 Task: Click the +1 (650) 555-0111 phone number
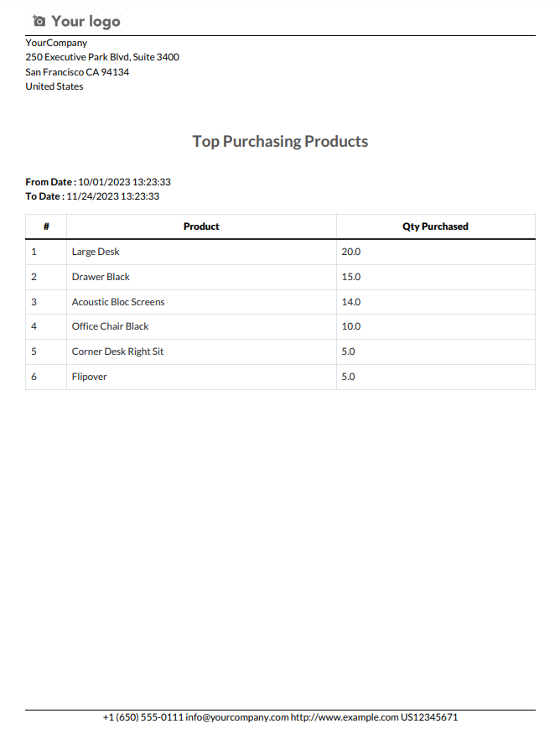pyautogui.click(x=143, y=717)
